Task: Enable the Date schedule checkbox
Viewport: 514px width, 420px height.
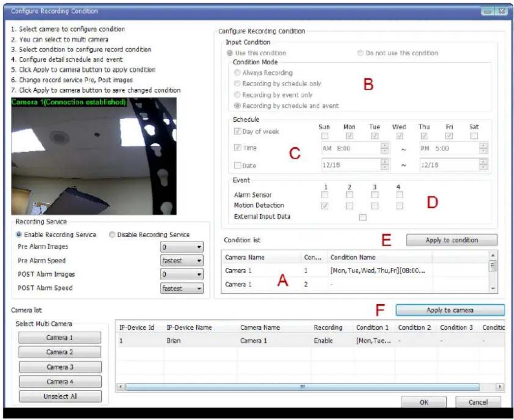Action: [238, 165]
